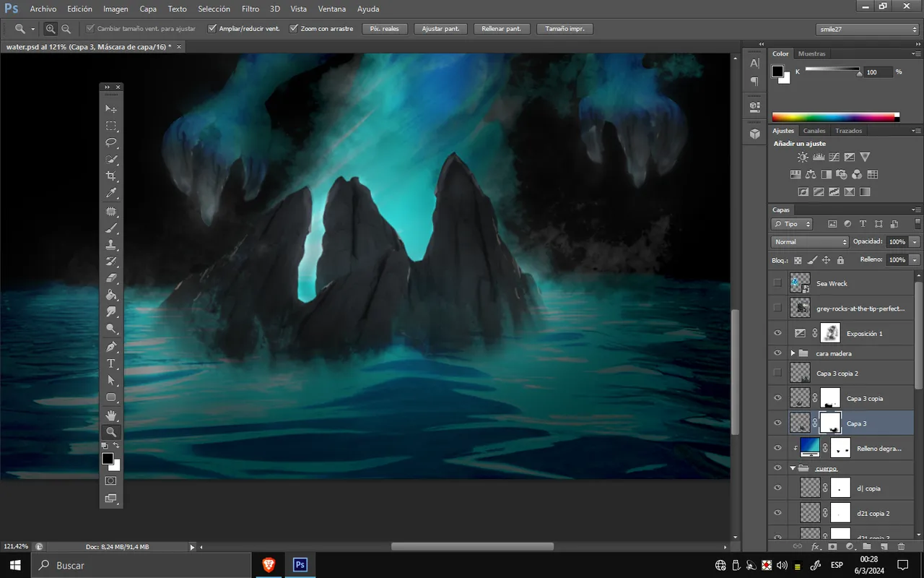924x578 pixels.
Task: Select the Rectangular Marquee tool
Action: [111, 126]
